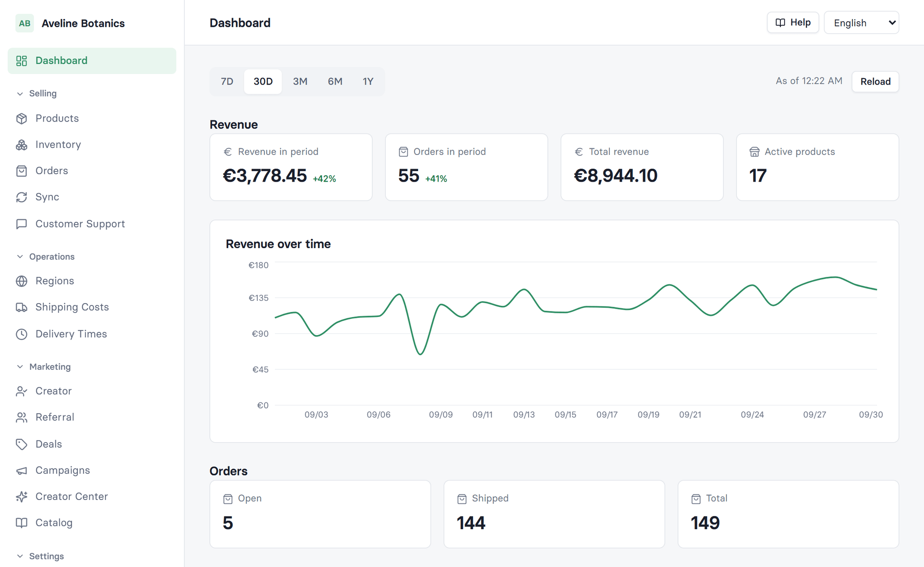The width and height of the screenshot is (924, 567).
Task: Open the English language dropdown
Action: (861, 23)
